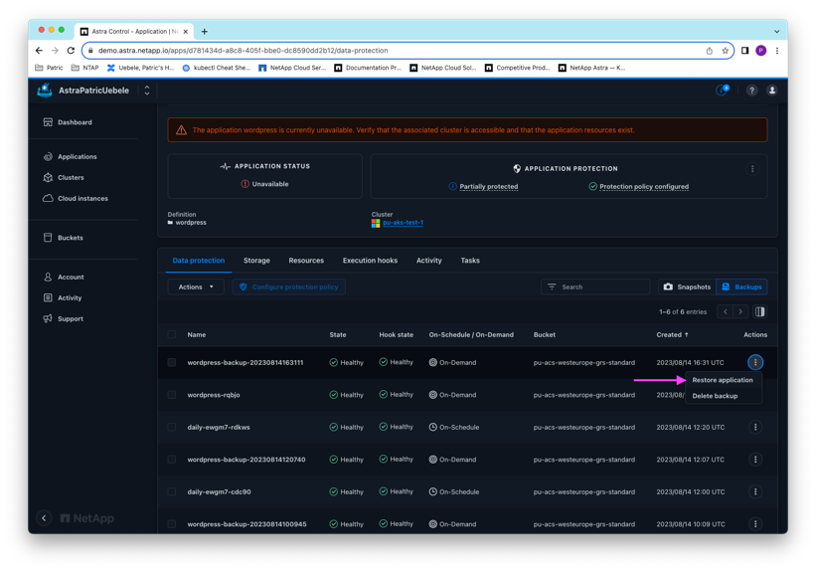Image resolution: width=816 pixels, height=571 pixels.
Task: Click the Partially protected link
Action: (488, 186)
